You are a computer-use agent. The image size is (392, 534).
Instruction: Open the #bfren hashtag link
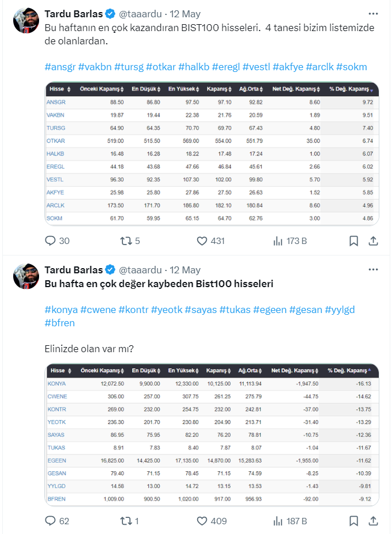[x=59, y=323]
